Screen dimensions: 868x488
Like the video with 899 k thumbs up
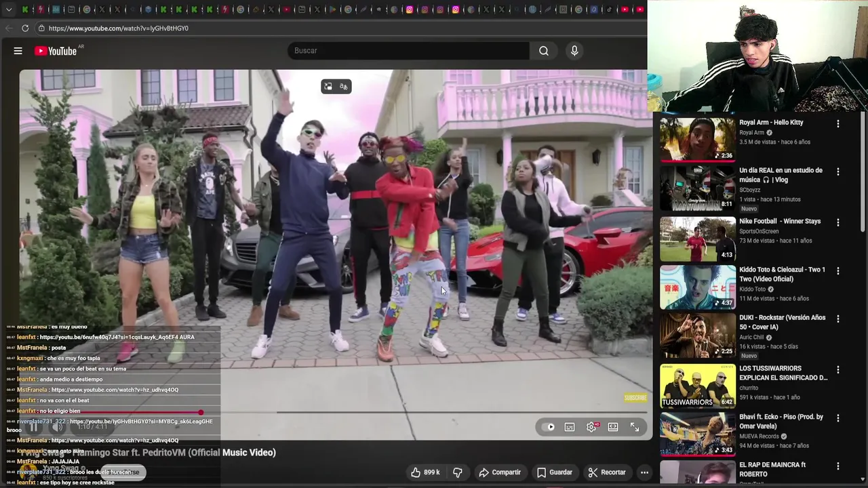pyautogui.click(x=426, y=472)
